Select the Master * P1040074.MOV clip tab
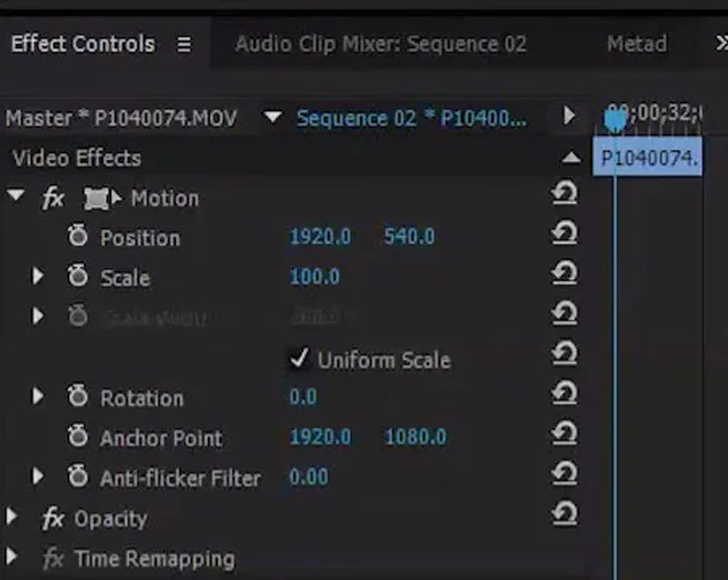The height and width of the screenshot is (580, 728). (x=121, y=118)
